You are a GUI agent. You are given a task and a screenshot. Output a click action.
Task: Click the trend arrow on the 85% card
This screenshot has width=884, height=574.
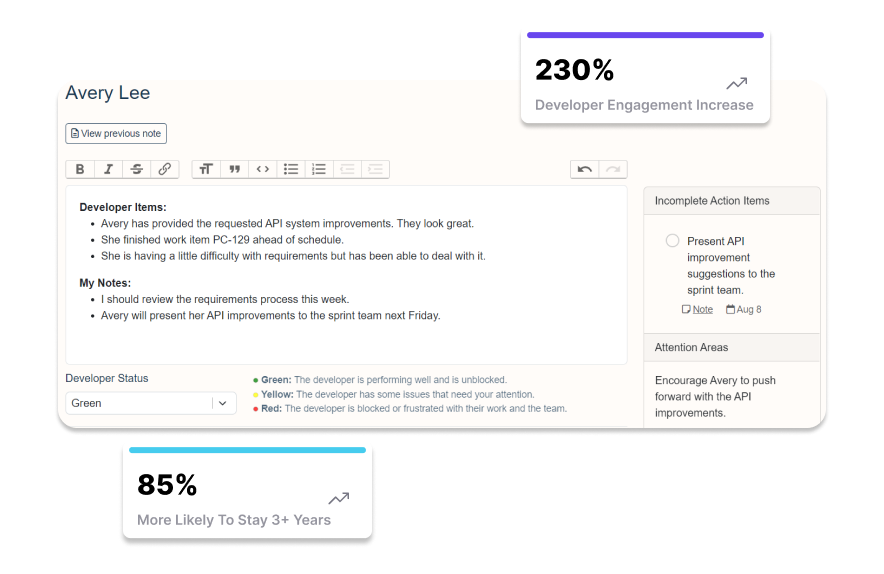pos(339,498)
